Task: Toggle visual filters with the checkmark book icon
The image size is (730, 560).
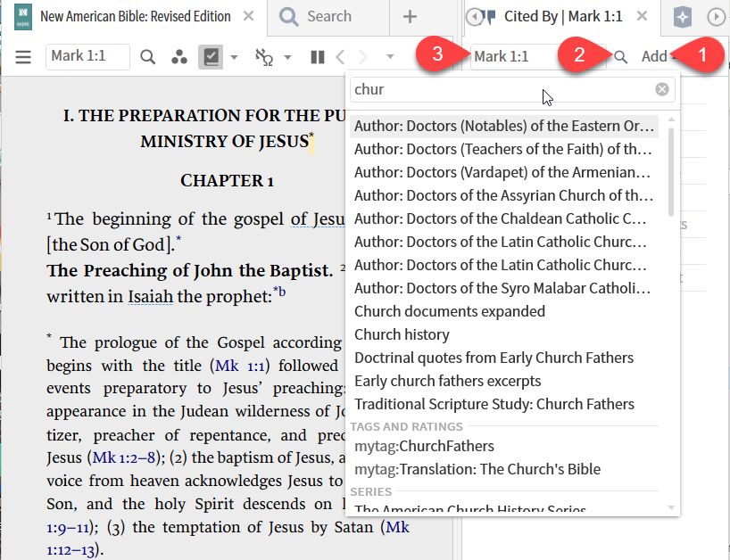Action: pos(211,55)
